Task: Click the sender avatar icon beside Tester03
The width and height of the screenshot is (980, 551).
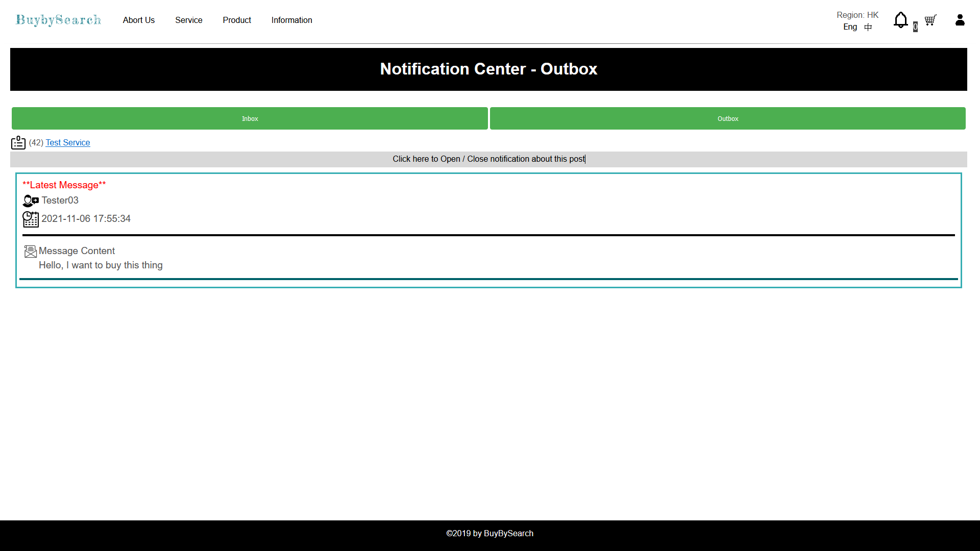Action: click(x=30, y=201)
